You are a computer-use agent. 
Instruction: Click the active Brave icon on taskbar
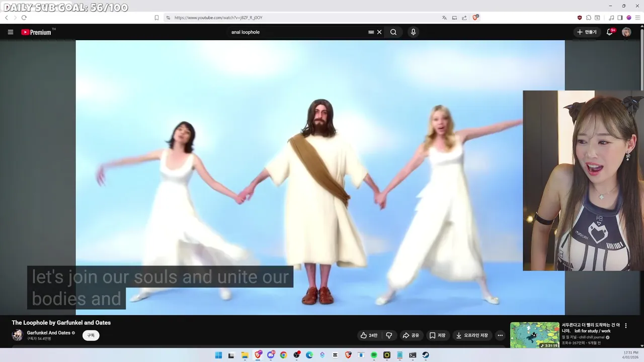(258, 355)
